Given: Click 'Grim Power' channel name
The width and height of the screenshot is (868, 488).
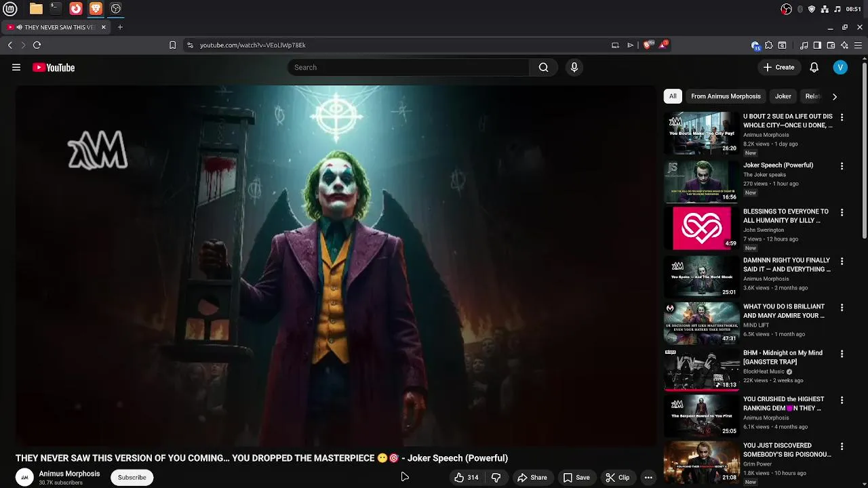Looking at the screenshot, I should pos(757,464).
